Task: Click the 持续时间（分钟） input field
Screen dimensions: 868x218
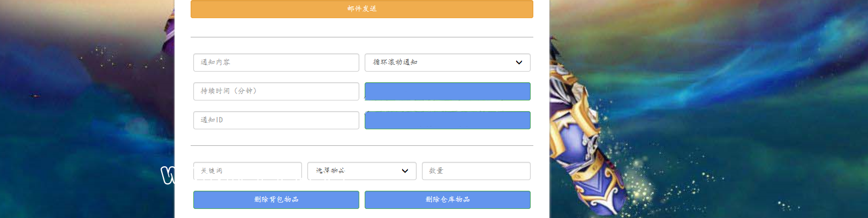Action: [276, 91]
